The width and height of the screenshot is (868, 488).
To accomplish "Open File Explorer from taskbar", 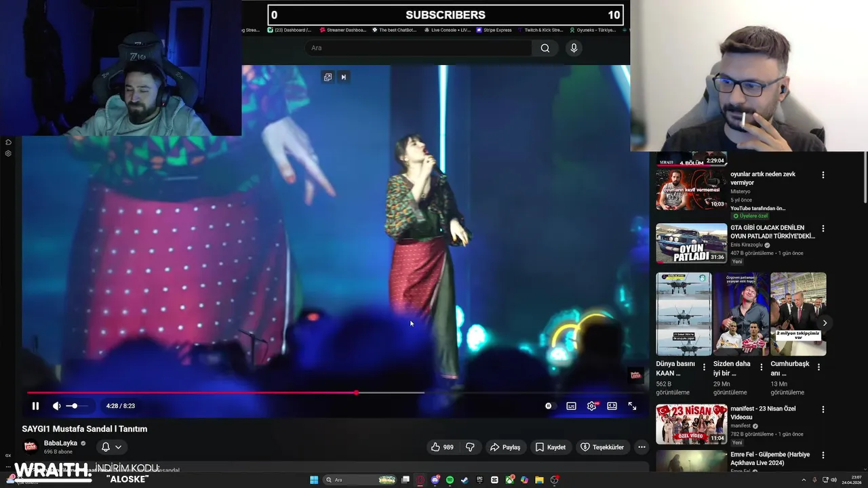I will [x=539, y=480].
